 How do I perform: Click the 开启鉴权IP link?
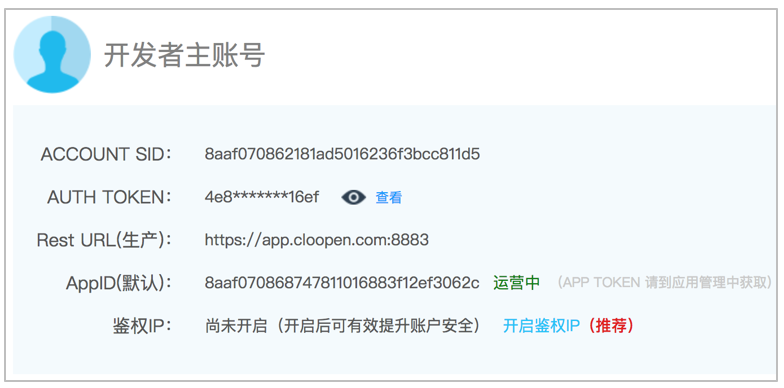click(x=541, y=326)
